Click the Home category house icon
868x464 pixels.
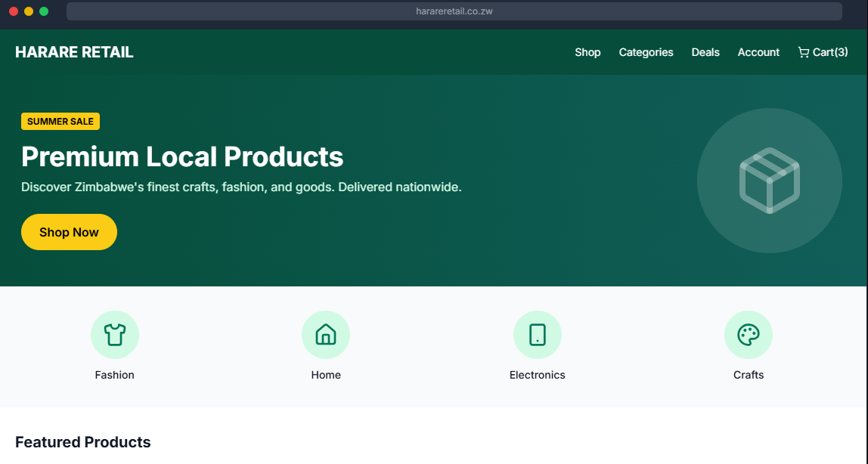point(326,334)
